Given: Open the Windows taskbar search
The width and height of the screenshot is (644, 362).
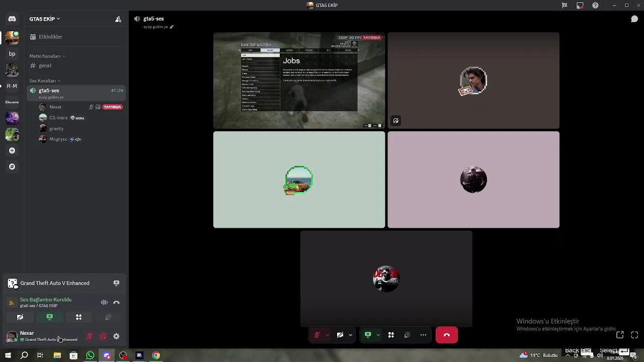Looking at the screenshot, I should click(24, 355).
